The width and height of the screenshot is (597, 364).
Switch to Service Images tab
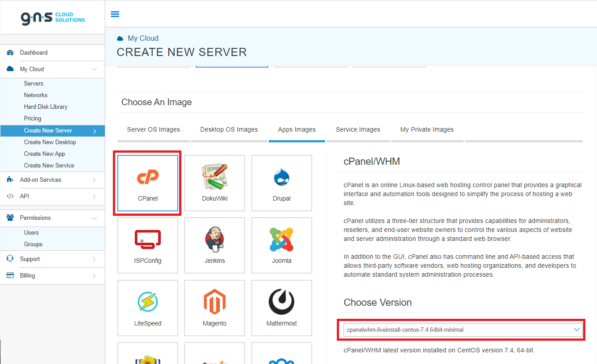click(358, 129)
